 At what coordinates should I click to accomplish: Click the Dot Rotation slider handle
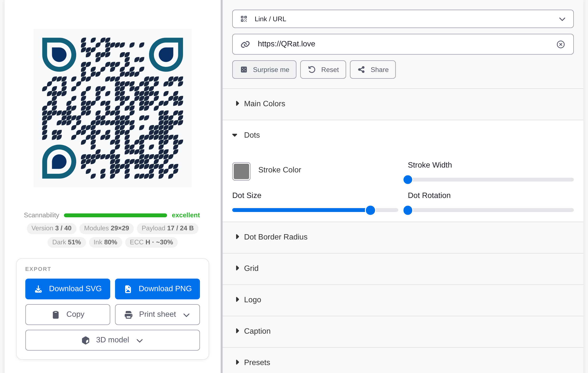(x=408, y=210)
